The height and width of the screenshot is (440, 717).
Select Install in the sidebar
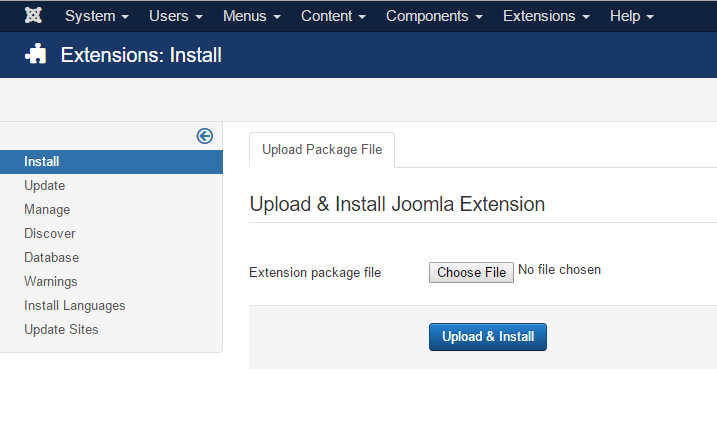coord(111,161)
